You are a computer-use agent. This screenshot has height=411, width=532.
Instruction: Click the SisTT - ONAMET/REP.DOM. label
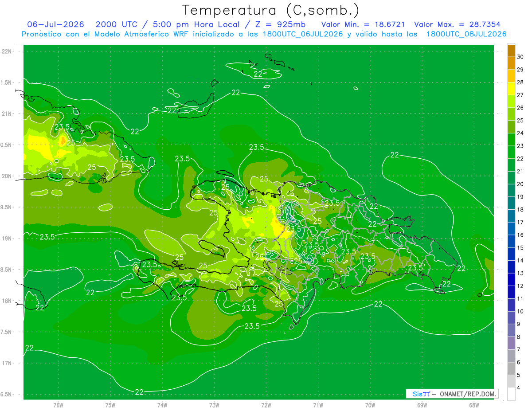452,394
